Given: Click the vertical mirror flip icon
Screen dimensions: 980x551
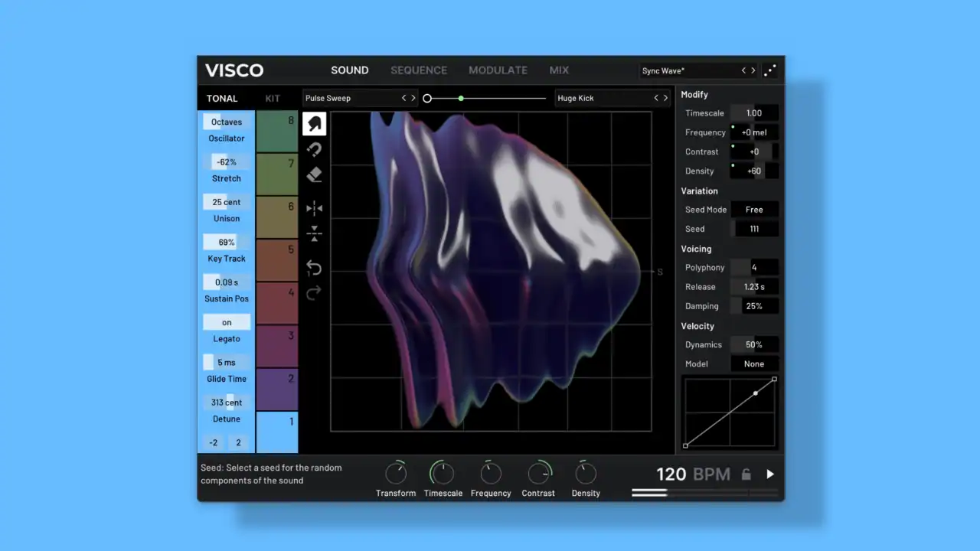Looking at the screenshot, I should coord(314,234).
